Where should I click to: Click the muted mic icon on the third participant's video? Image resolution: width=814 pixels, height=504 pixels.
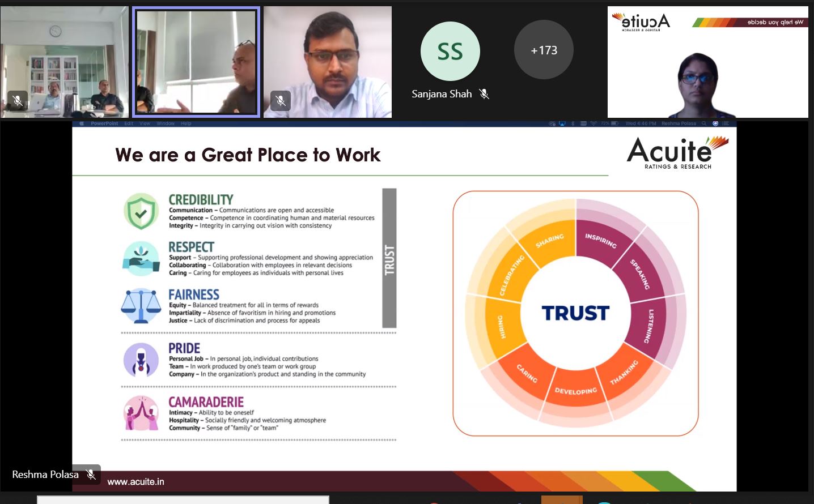281,100
